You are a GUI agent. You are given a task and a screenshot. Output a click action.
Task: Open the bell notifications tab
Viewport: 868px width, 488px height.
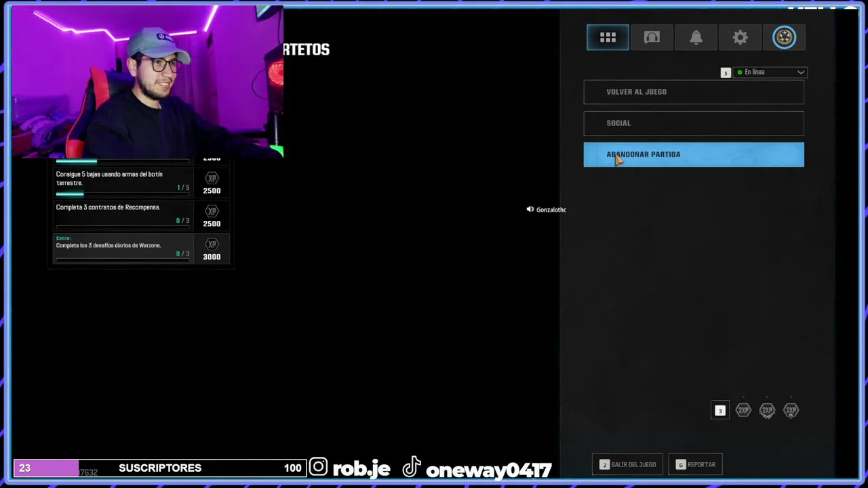(x=696, y=37)
